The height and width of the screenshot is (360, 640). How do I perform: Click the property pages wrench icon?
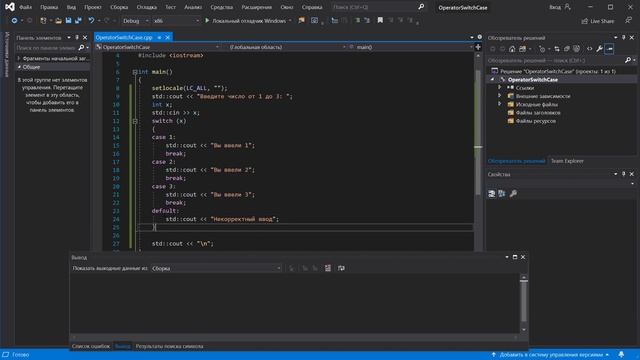pyautogui.click(x=513, y=193)
